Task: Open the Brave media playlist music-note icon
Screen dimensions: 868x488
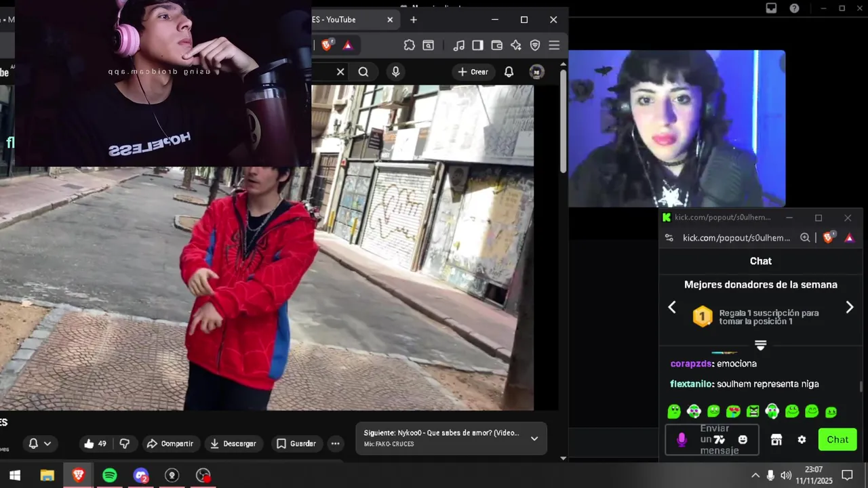Action: click(459, 45)
